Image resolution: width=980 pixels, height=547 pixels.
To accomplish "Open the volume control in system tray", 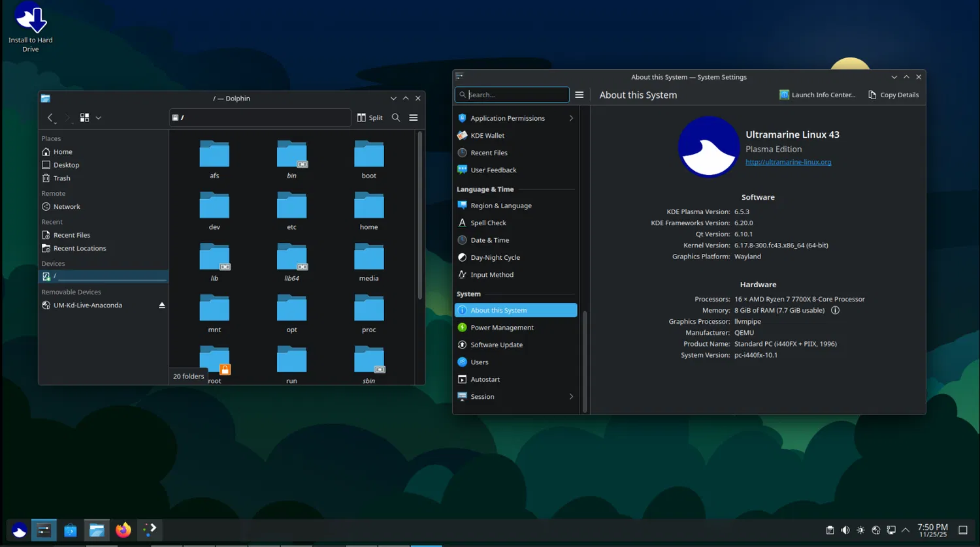I will [845, 530].
